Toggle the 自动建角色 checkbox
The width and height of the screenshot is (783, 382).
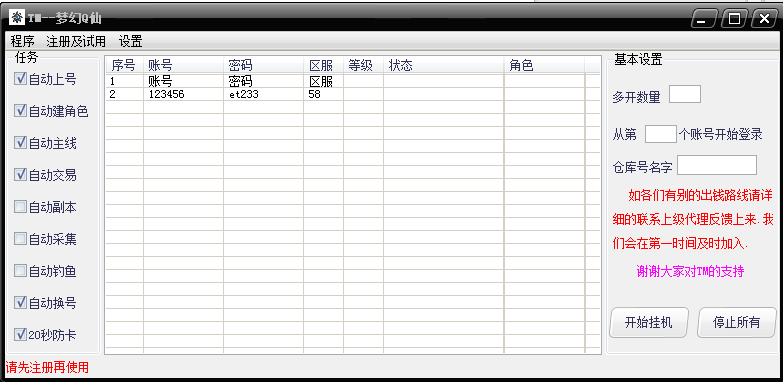(x=20, y=111)
